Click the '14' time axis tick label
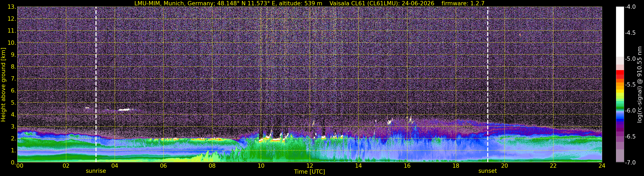644x176 pixels. click(358, 166)
